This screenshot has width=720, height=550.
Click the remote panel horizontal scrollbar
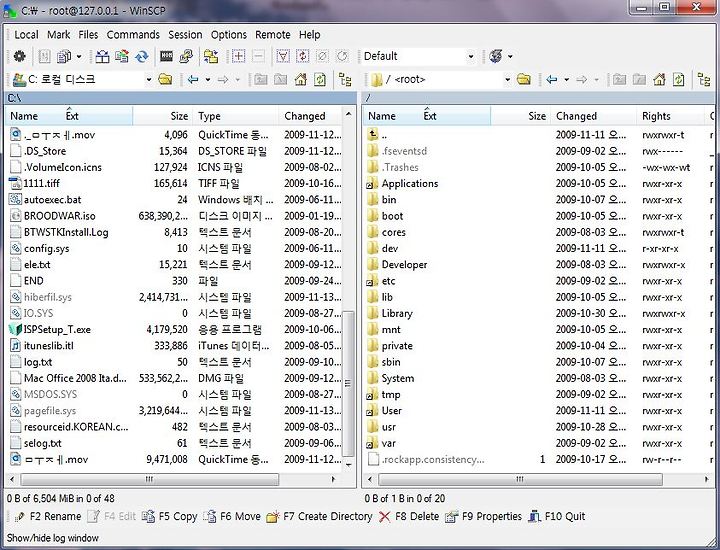520,479
